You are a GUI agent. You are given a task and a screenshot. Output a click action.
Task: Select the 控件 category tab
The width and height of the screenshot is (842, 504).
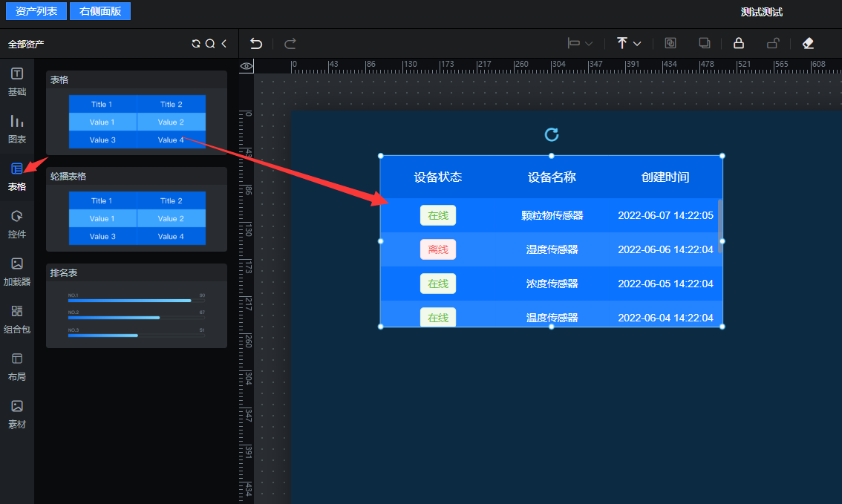17,224
